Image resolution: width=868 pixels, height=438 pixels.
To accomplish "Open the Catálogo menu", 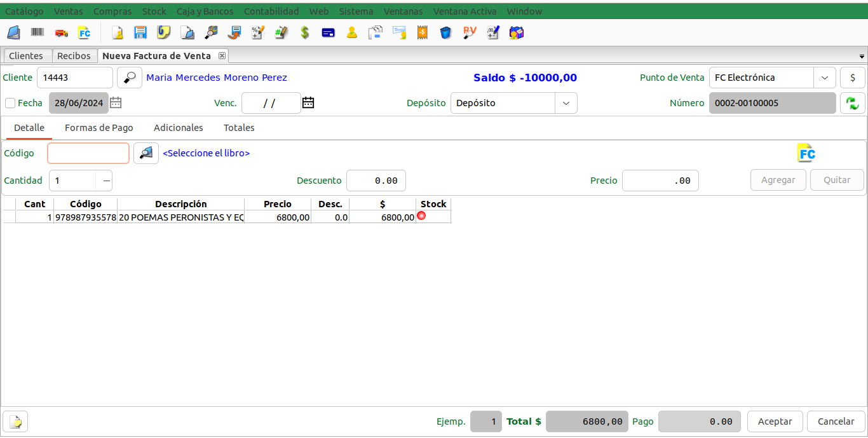I will pos(25,11).
